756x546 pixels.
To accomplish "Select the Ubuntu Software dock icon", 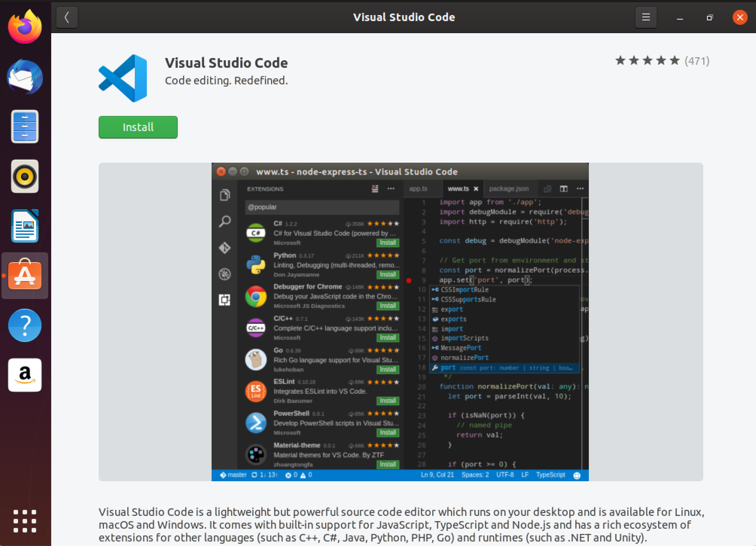I will (24, 276).
